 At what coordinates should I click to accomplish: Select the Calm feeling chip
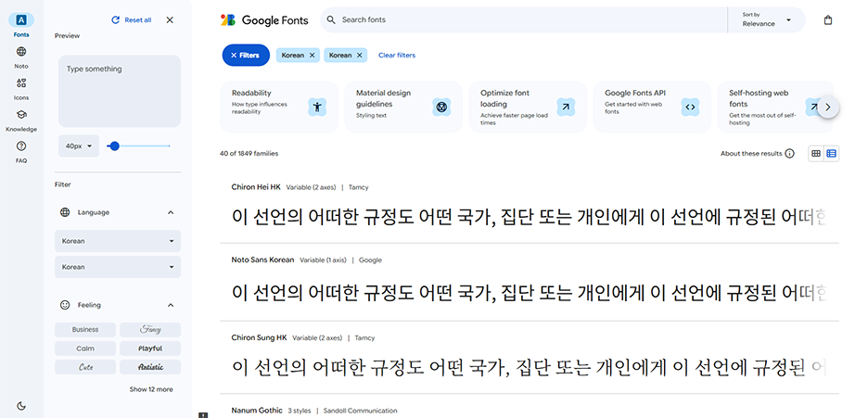pyautogui.click(x=85, y=348)
